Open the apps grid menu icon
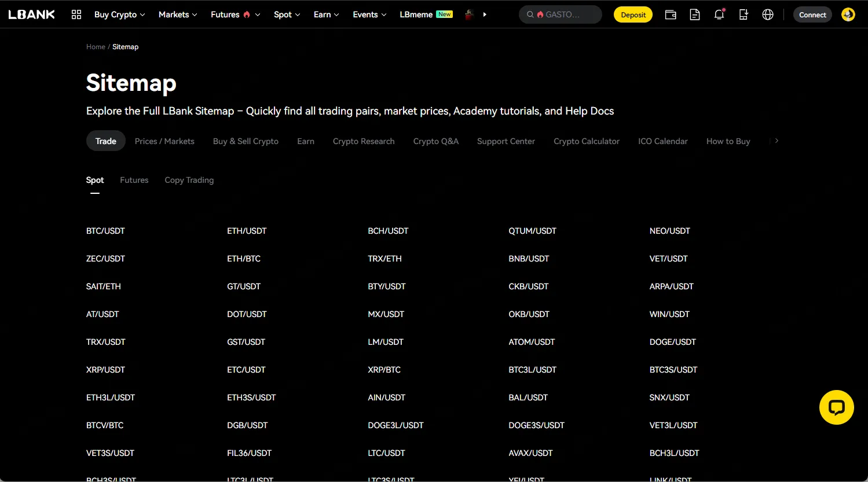Image resolution: width=868 pixels, height=482 pixels. (76, 14)
